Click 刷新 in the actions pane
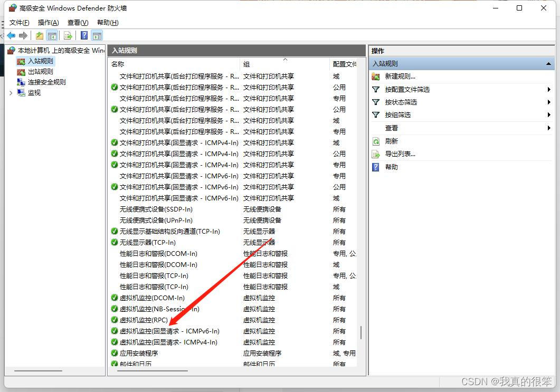Viewport: 560px width, 392px height. (391, 141)
